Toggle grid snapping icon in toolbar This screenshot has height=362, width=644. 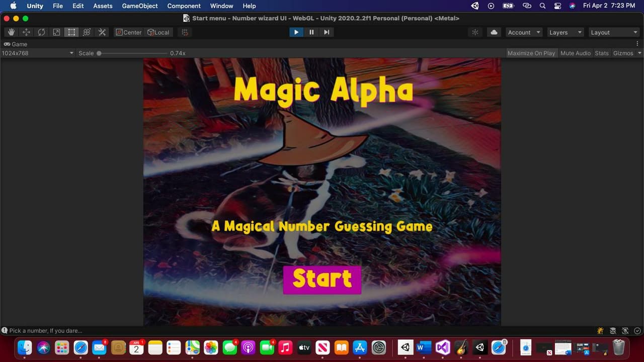tap(185, 32)
